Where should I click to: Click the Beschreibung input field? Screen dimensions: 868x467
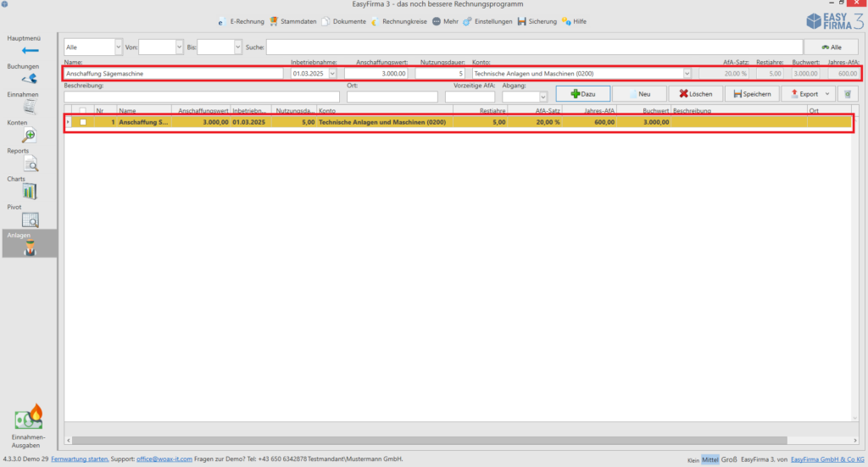(202, 97)
